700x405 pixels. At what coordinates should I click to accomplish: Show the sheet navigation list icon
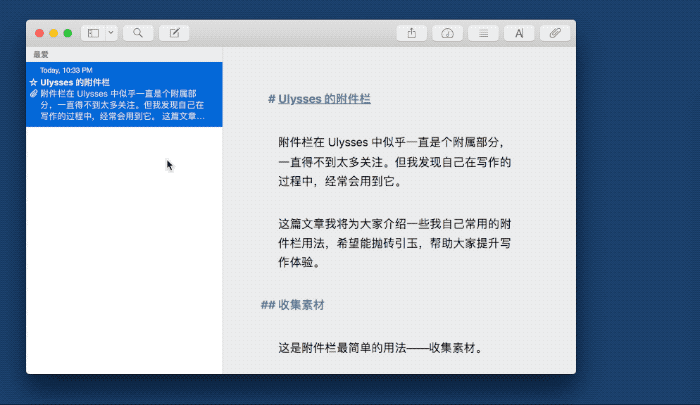(483, 33)
